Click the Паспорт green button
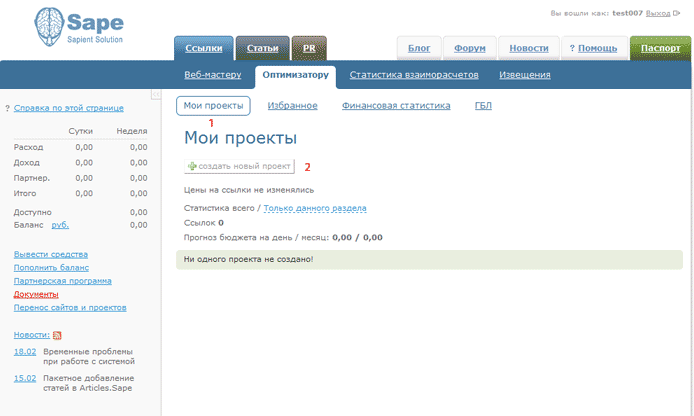The image size is (694, 416). 660,48
